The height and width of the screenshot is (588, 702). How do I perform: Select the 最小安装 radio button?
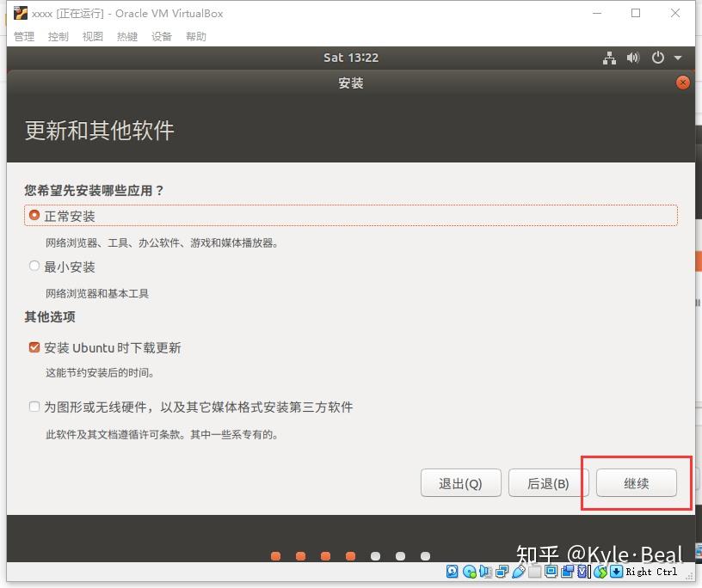pos(34,266)
